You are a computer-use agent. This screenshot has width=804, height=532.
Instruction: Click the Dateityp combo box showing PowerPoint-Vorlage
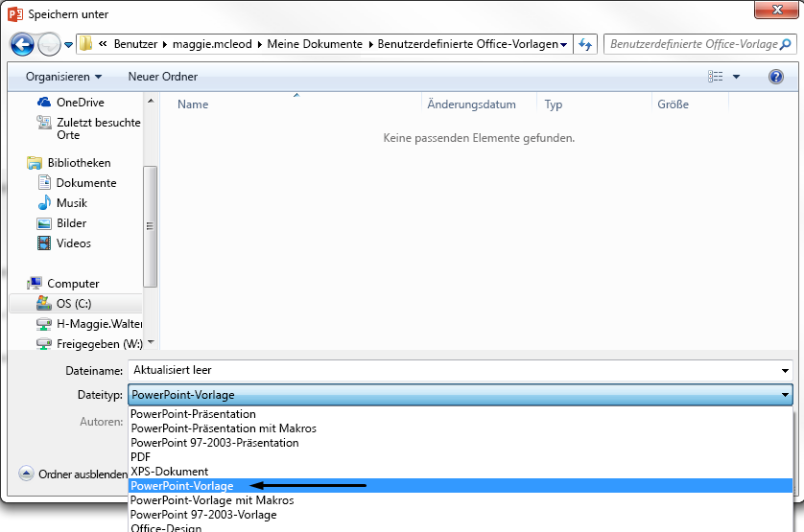pos(460,395)
